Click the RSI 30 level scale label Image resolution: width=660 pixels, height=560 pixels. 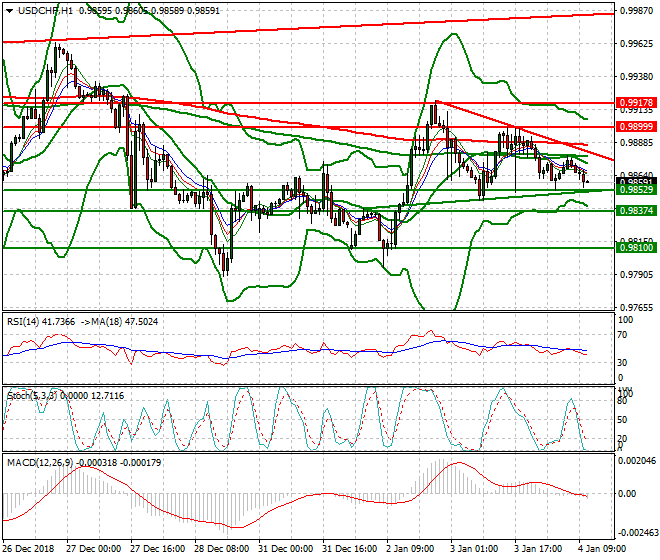click(622, 363)
